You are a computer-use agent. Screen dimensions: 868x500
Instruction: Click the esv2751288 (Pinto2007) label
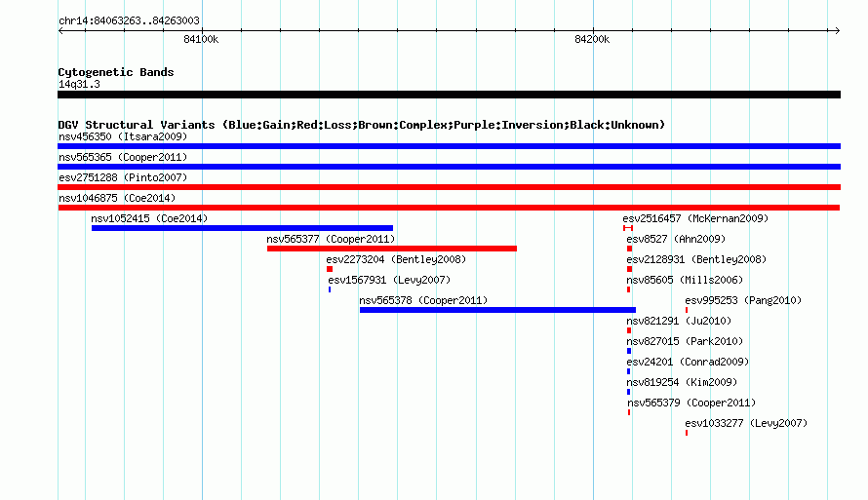point(123,177)
